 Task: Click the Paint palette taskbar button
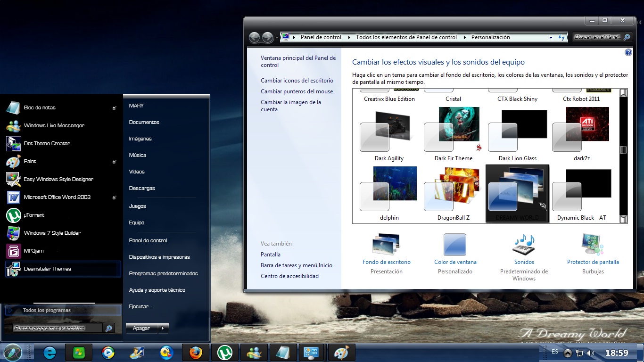[342, 353]
